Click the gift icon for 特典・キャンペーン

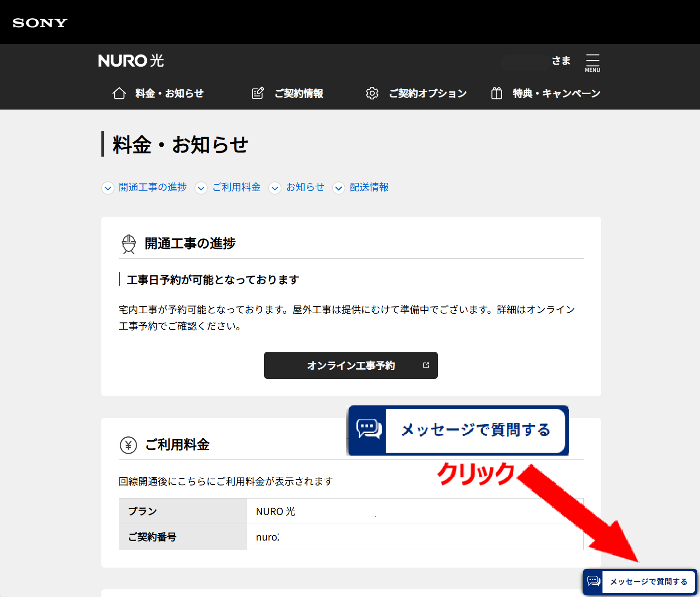click(x=496, y=93)
